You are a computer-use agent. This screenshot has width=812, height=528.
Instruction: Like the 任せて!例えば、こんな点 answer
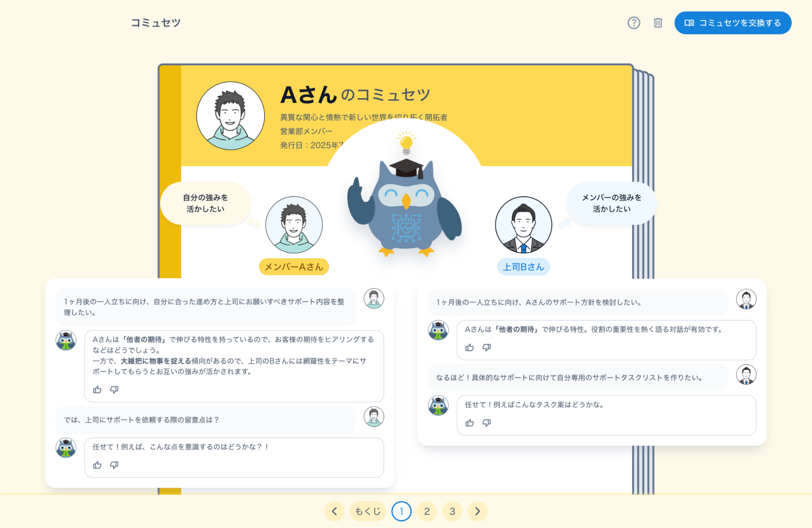97,465
